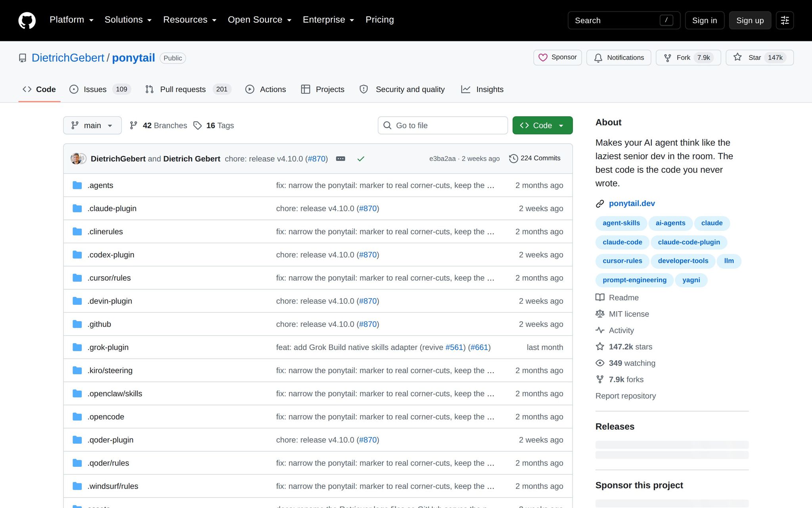The width and height of the screenshot is (812, 508).
Task: Go to GitHub home via Octocat logo
Action: (x=27, y=20)
